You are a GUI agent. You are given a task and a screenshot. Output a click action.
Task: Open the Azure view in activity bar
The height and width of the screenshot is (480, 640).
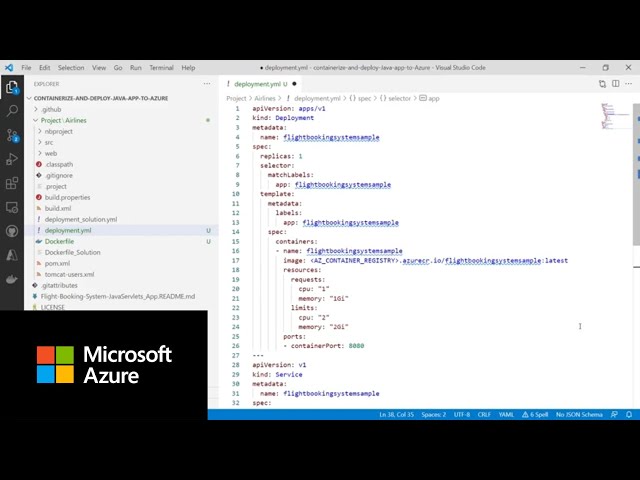pos(12,256)
